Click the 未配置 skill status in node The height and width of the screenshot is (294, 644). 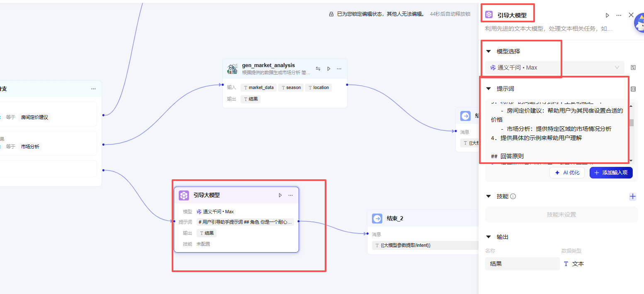coord(203,244)
